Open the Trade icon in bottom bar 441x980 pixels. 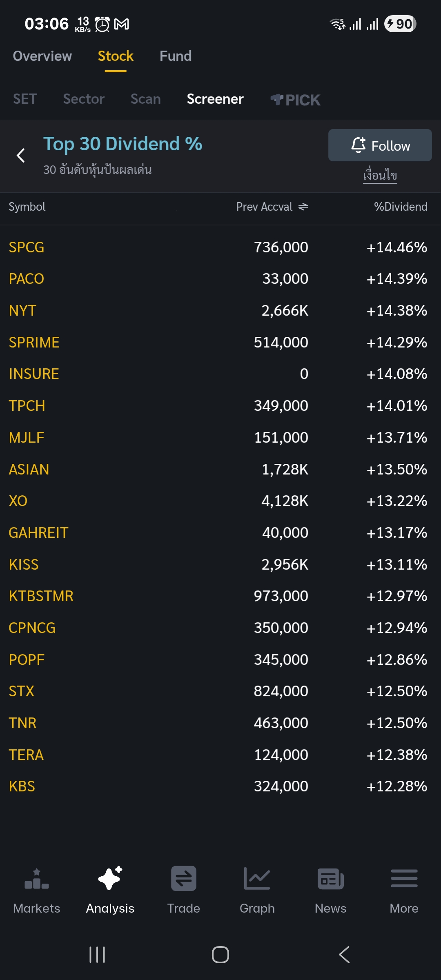(x=184, y=878)
